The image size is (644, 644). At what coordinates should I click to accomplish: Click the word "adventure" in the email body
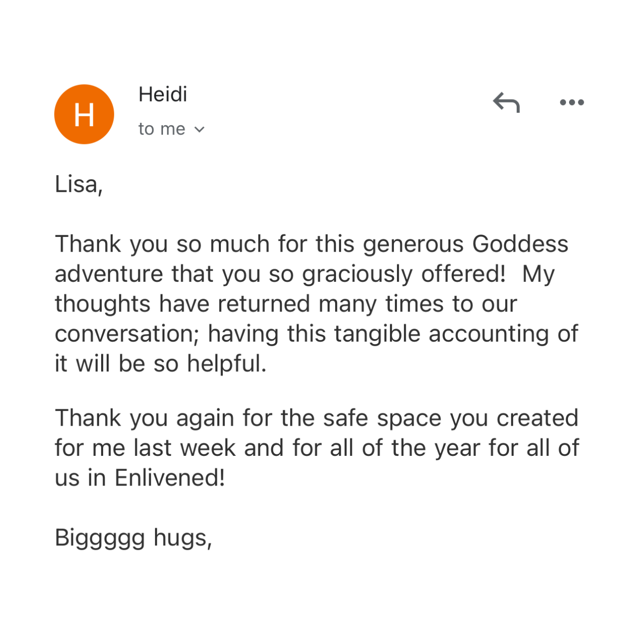coord(109,274)
